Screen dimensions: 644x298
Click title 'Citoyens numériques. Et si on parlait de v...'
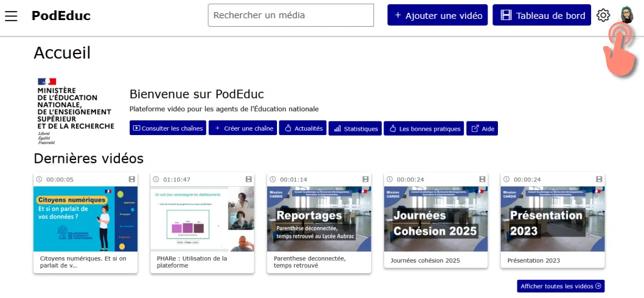click(83, 262)
